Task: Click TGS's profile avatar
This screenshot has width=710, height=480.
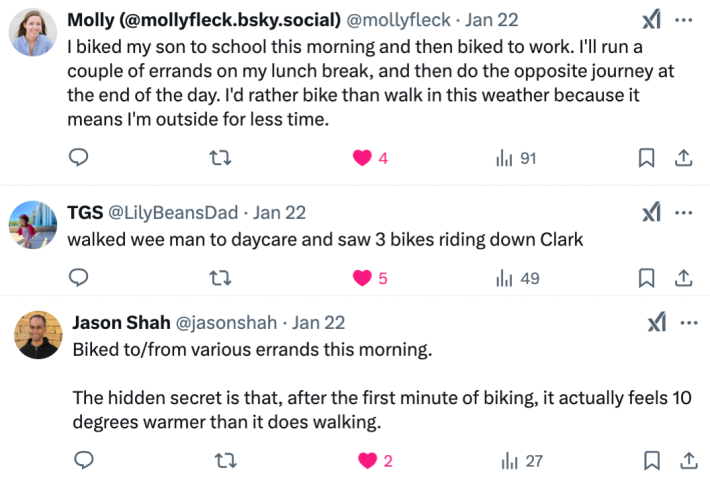Action: coord(32,224)
